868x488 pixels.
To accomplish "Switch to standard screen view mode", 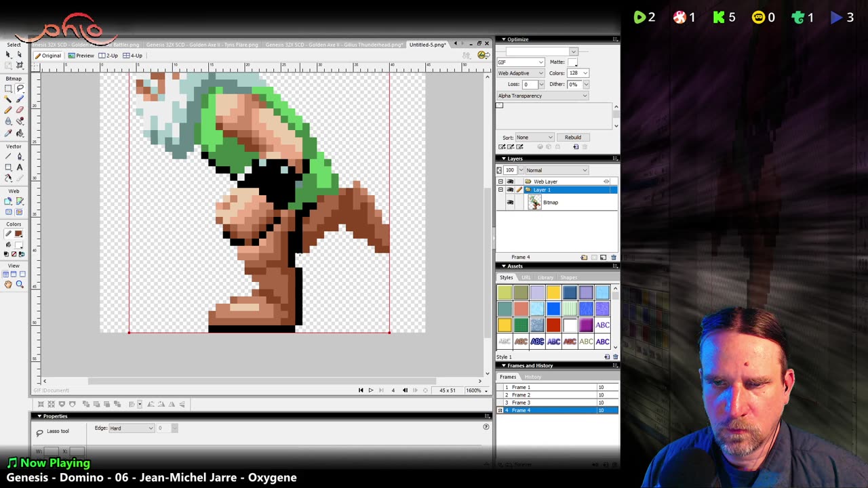I will pos(5,274).
